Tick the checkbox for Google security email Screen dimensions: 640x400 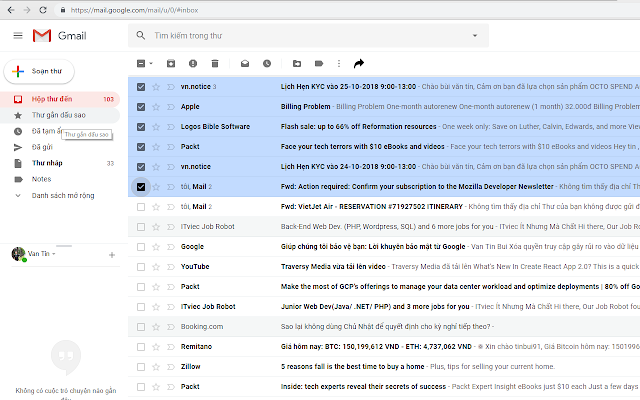point(141,247)
